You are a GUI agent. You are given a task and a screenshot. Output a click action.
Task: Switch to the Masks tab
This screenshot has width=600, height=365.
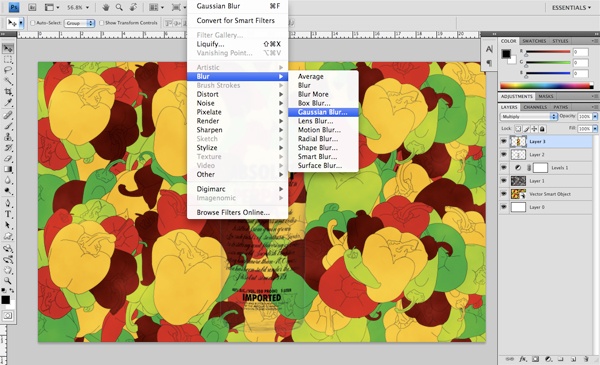(546, 96)
